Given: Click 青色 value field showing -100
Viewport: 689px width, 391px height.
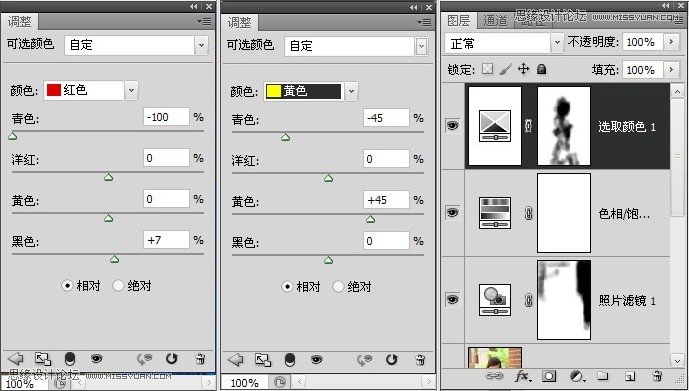Looking at the screenshot, I should pos(166,117).
